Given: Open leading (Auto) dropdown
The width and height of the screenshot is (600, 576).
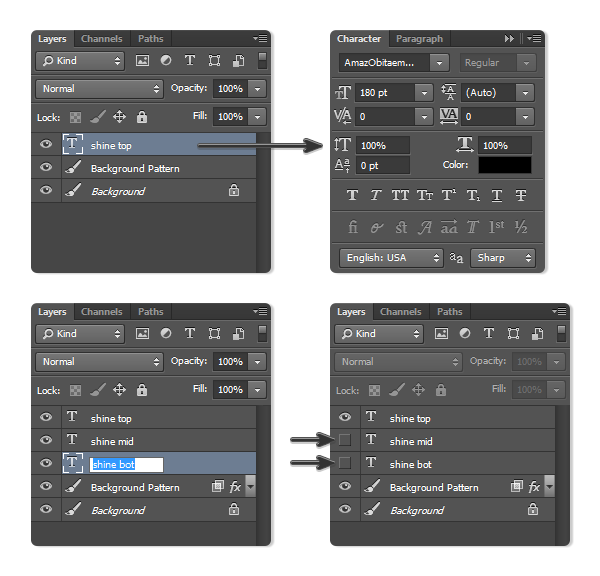Looking at the screenshot, I should [525, 93].
